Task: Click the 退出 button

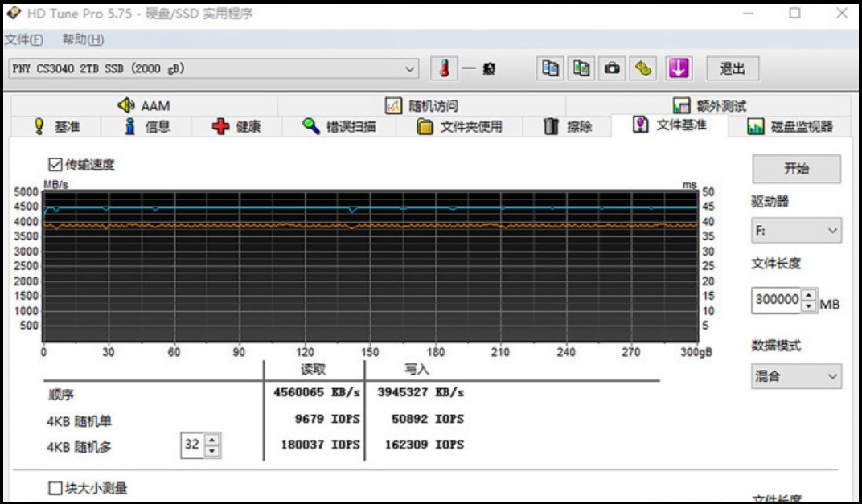Action: coord(732,69)
